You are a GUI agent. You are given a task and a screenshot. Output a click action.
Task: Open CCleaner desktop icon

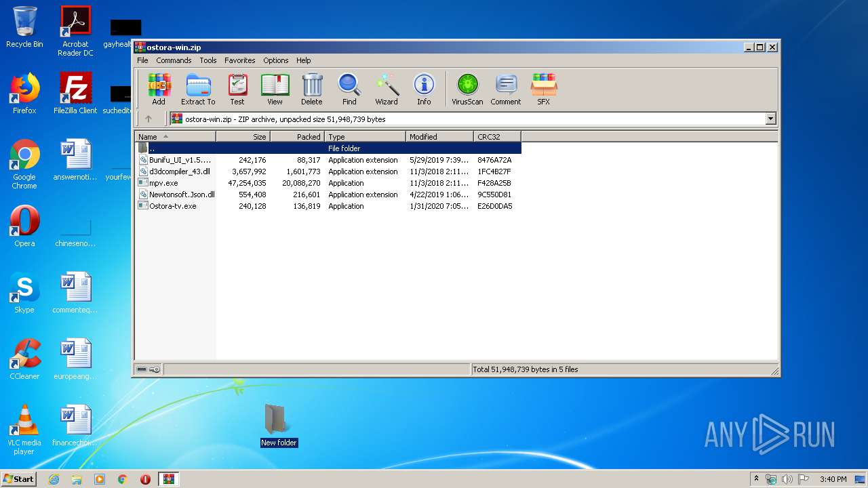tap(24, 359)
